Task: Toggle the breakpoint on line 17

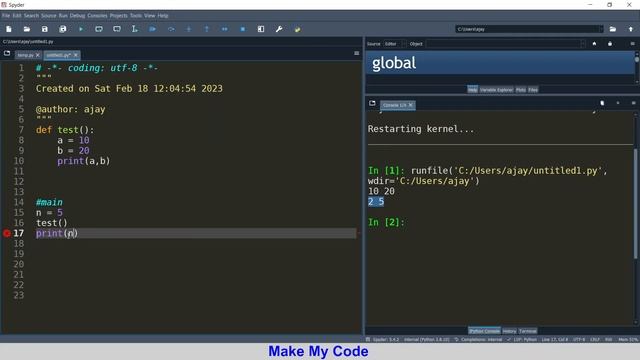Action: (x=7, y=233)
